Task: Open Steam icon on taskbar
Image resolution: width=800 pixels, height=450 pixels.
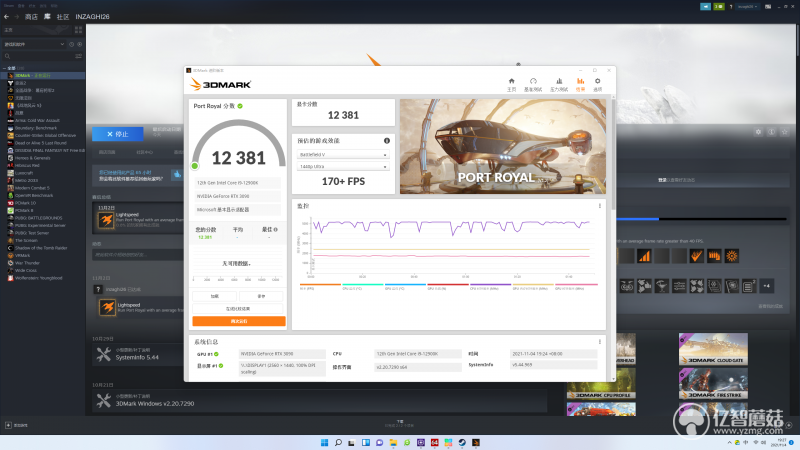Action: 462,442
